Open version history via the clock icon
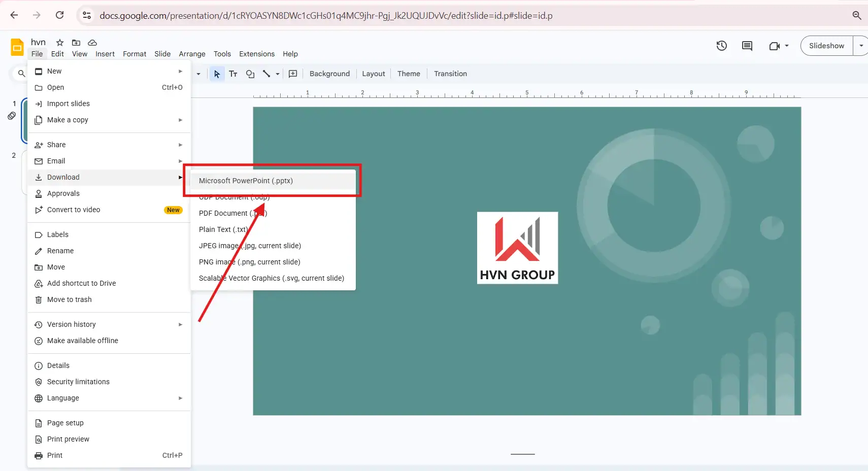Screen dimensions: 868x471 pos(721,45)
